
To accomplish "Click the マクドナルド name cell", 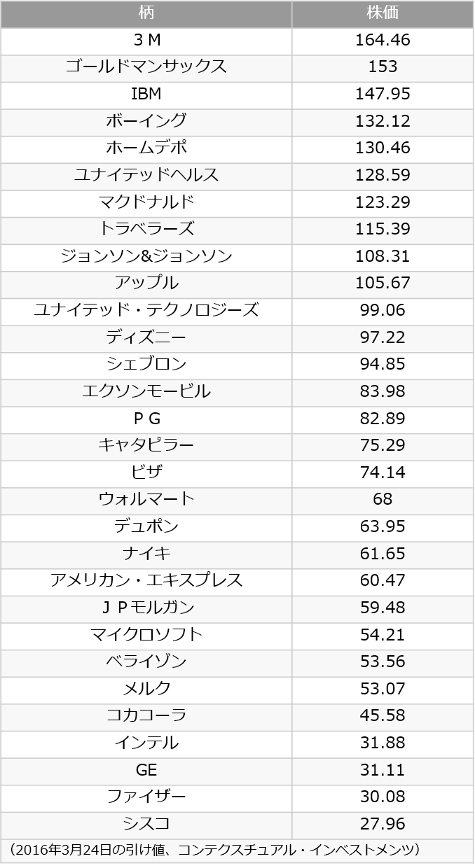I will click(x=146, y=203).
